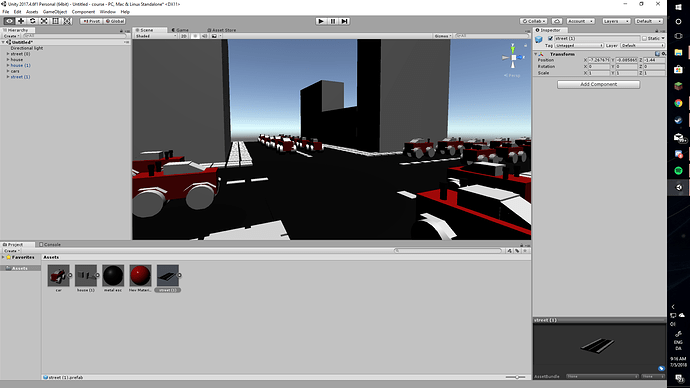Open the GameObject menu
The image size is (690, 388).
tap(55, 12)
